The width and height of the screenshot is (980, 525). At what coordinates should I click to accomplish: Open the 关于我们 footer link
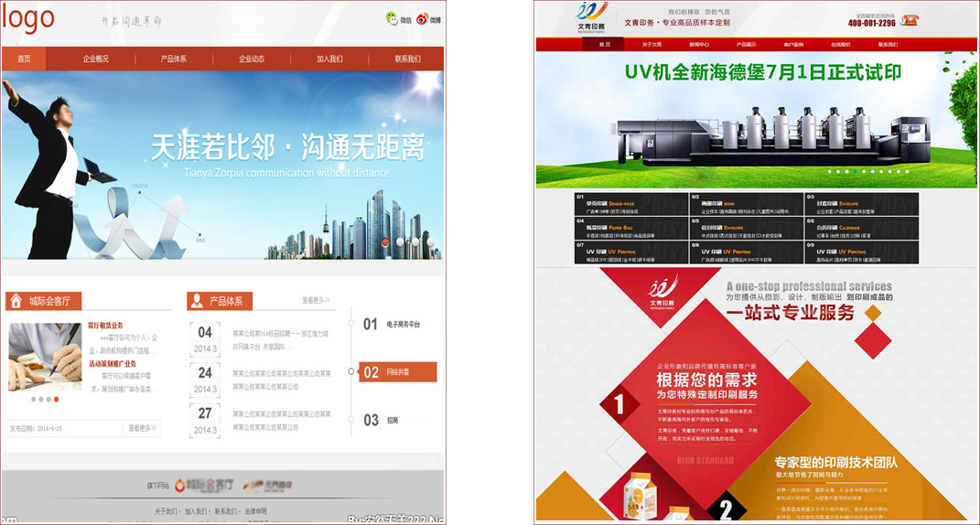166,511
